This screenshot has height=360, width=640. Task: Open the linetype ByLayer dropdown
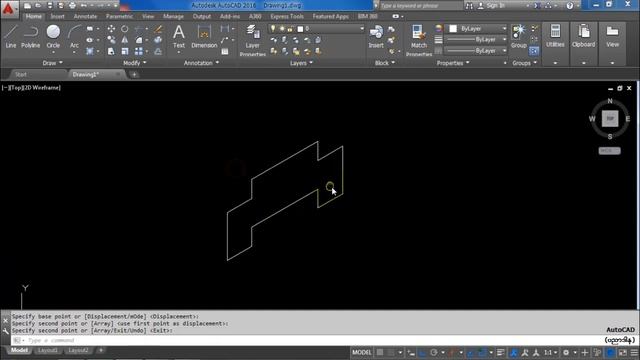pos(476,51)
